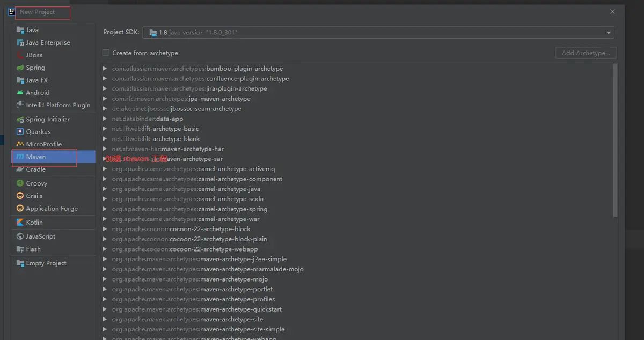
Task: Choose Empty Project from the list
Action: [46, 263]
